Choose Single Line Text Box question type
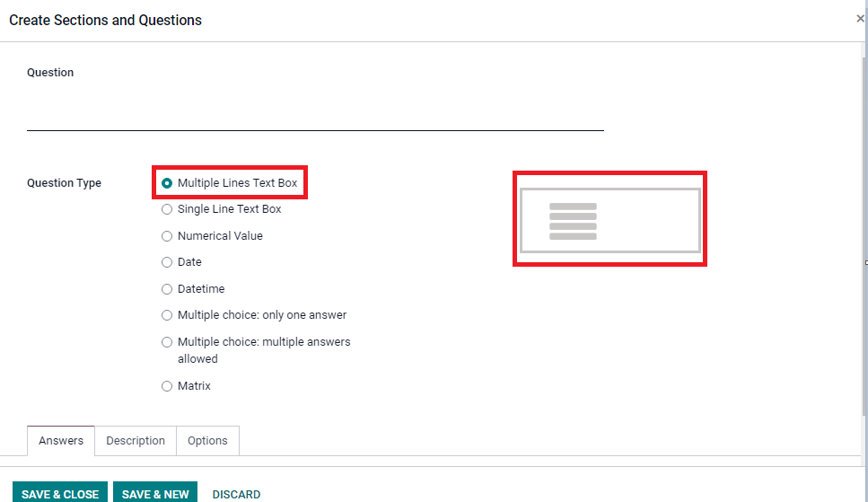The height and width of the screenshot is (502, 868). pyautogui.click(x=167, y=209)
